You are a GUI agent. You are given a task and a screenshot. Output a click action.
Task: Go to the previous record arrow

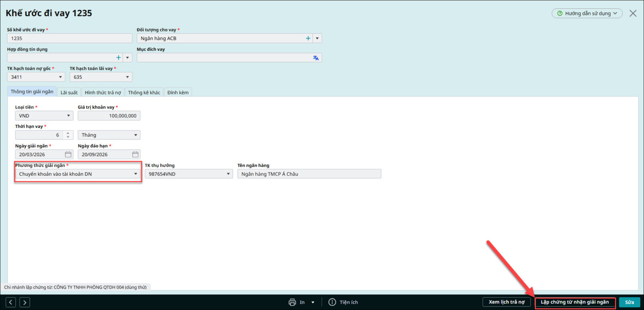point(11,302)
